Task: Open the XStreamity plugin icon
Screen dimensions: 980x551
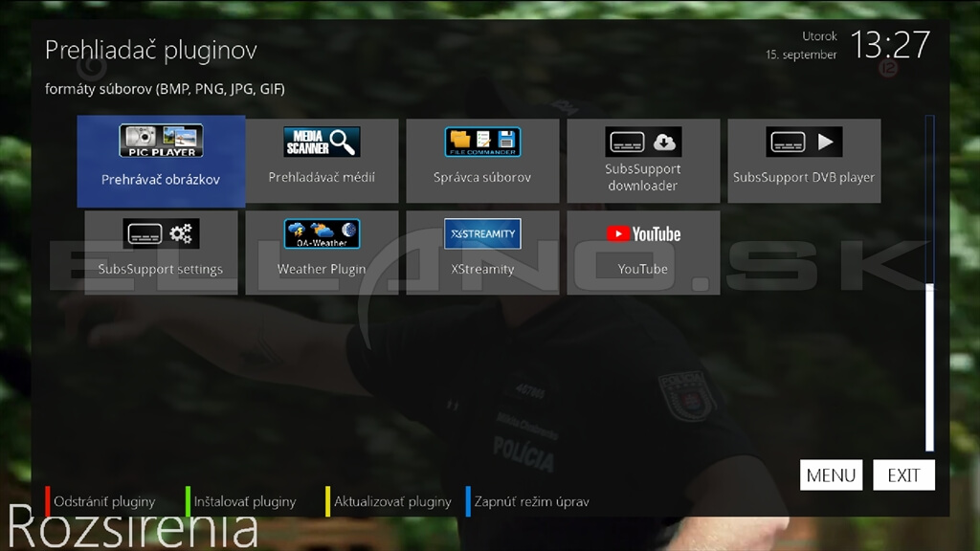Action: click(x=482, y=233)
